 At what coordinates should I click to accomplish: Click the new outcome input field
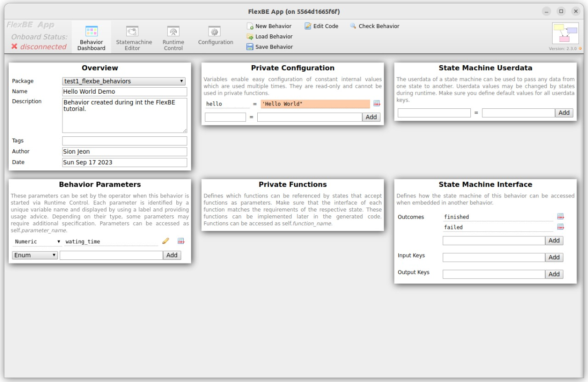click(494, 241)
